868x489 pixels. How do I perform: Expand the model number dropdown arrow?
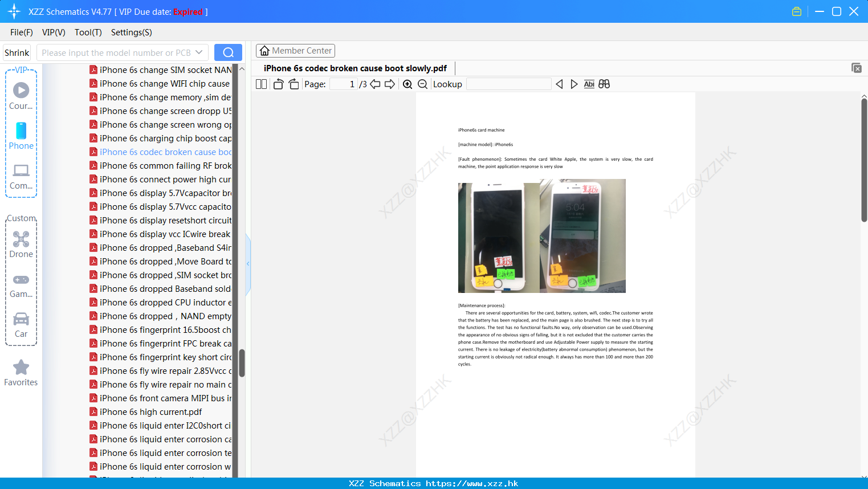pos(199,52)
